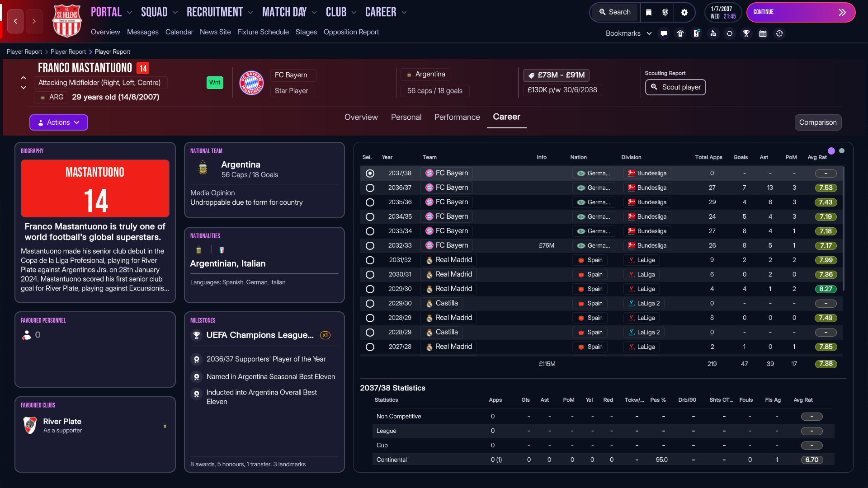Image resolution: width=868 pixels, height=488 pixels.
Task: Click the trophy bookmark shortcut icon
Action: (x=746, y=33)
